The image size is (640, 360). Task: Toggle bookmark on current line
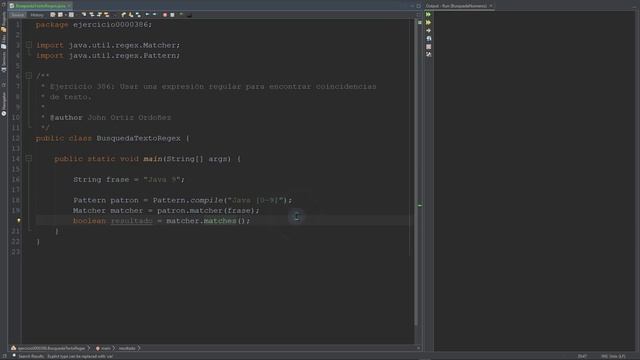coord(138,15)
